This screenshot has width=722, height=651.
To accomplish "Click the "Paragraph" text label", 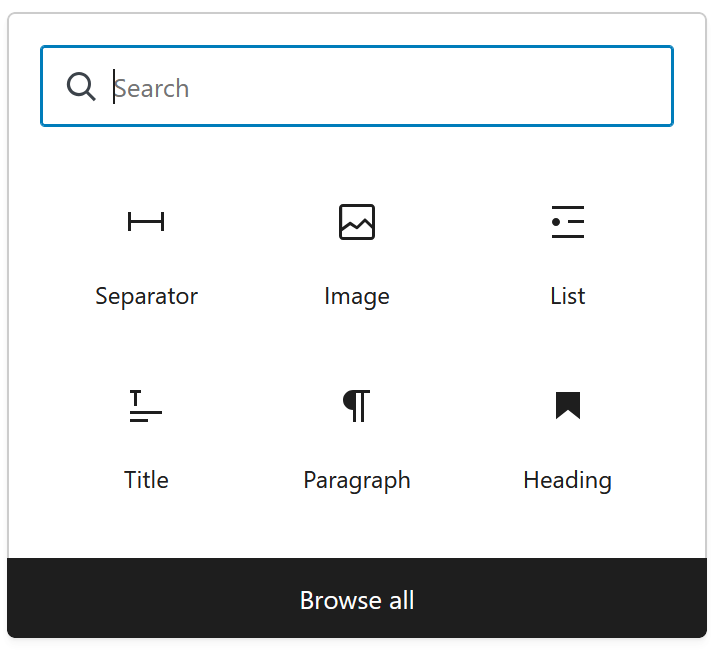I will (x=357, y=480).
